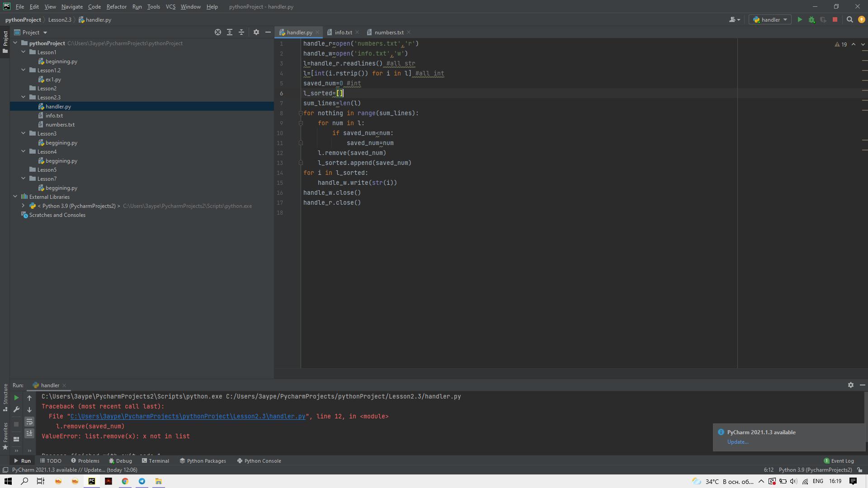Screen dimensions: 868x488
Task: Close the handler.py editor tab
Action: 317,33
